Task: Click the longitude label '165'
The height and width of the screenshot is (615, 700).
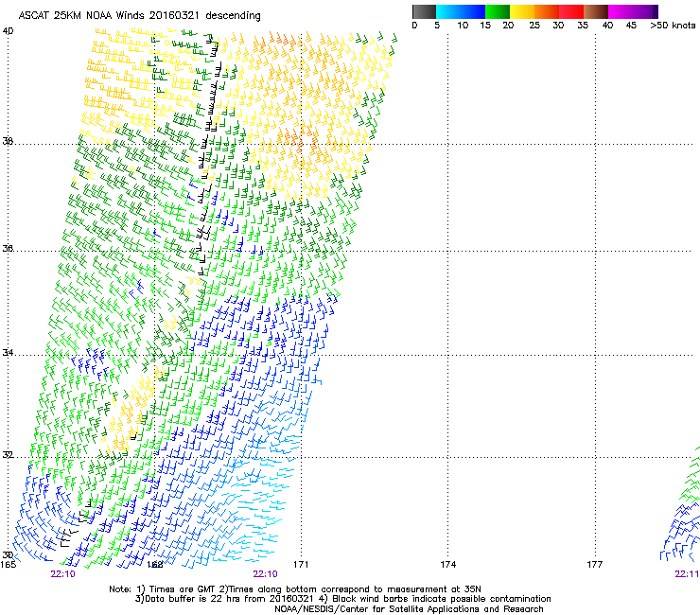Action: [8, 565]
